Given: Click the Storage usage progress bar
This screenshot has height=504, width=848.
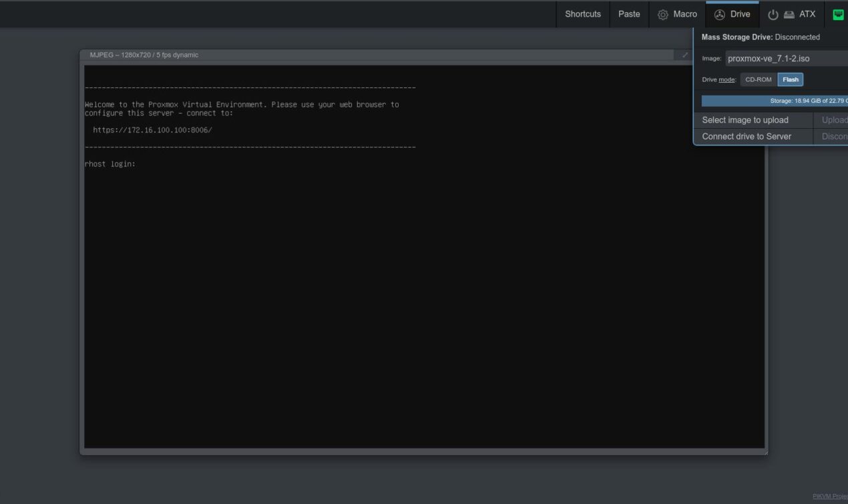Looking at the screenshot, I should 775,101.
